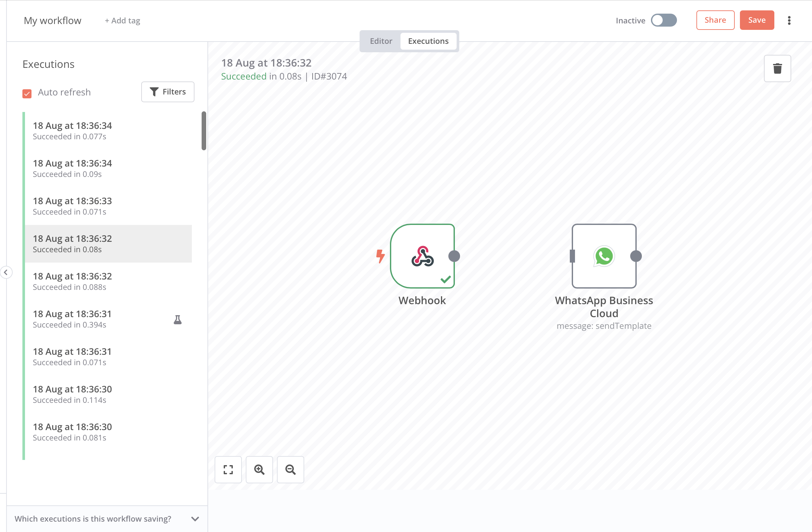This screenshot has height=532, width=812.
Task: Click the executions list scrollbar
Action: (x=204, y=130)
